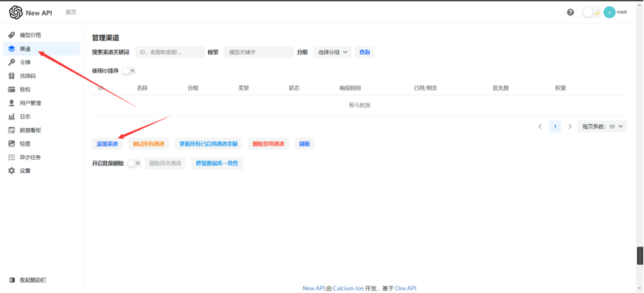644x293 pixels.
Task: Click the 查询 search button
Action: pyautogui.click(x=365, y=52)
